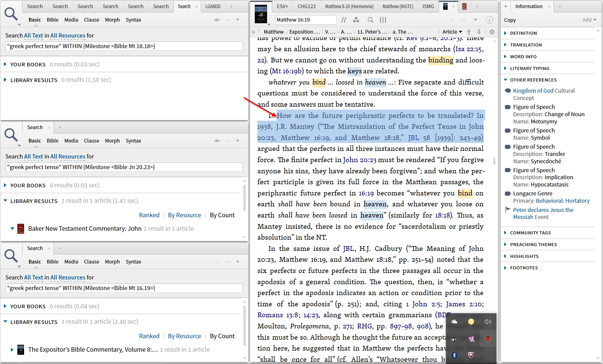The width and height of the screenshot is (603, 364).
Task: Open the visual filters dots icon
Action: point(356,20)
